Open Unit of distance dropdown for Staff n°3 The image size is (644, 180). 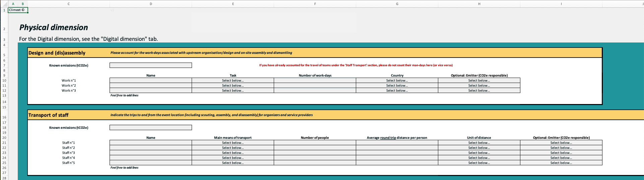[x=479, y=153]
